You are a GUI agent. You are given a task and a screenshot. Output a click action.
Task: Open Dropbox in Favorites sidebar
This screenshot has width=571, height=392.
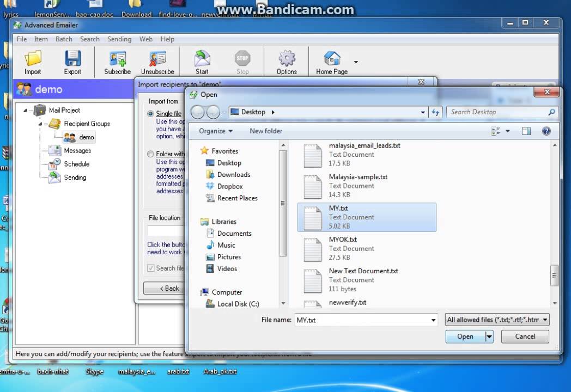(224, 186)
